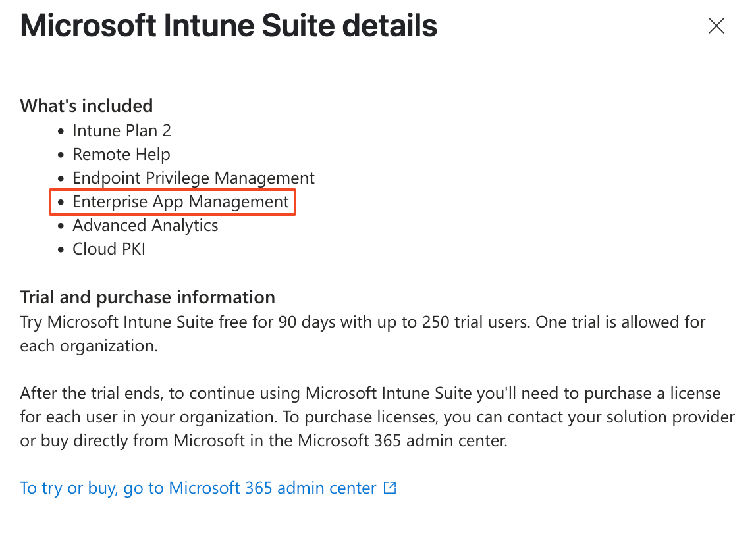Select the 'Cloud PKI' list item
This screenshot has width=756, height=537.
point(109,249)
